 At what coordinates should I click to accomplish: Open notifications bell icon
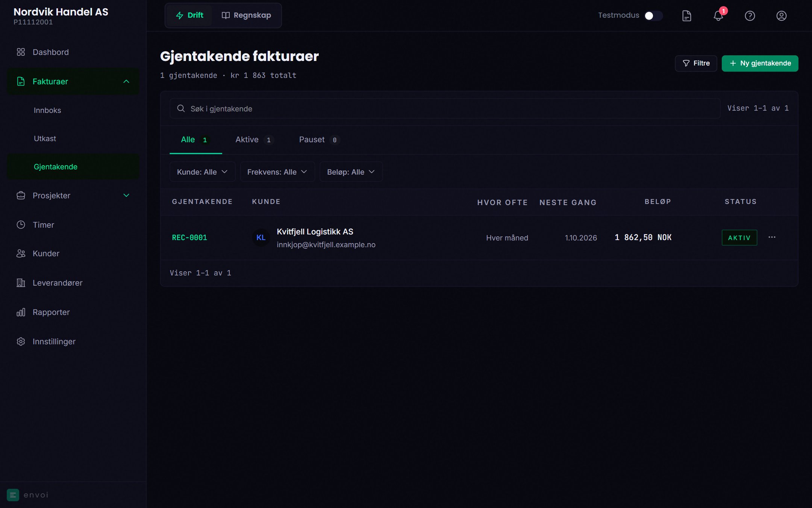click(x=718, y=15)
